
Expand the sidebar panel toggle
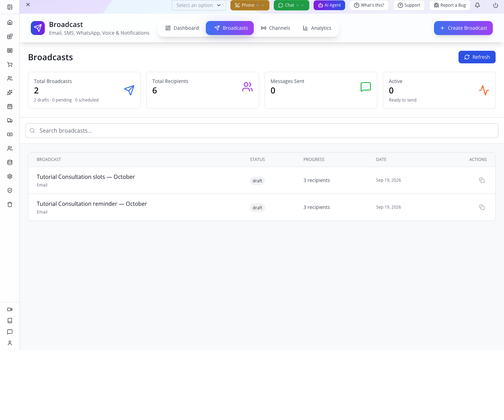point(10,7)
